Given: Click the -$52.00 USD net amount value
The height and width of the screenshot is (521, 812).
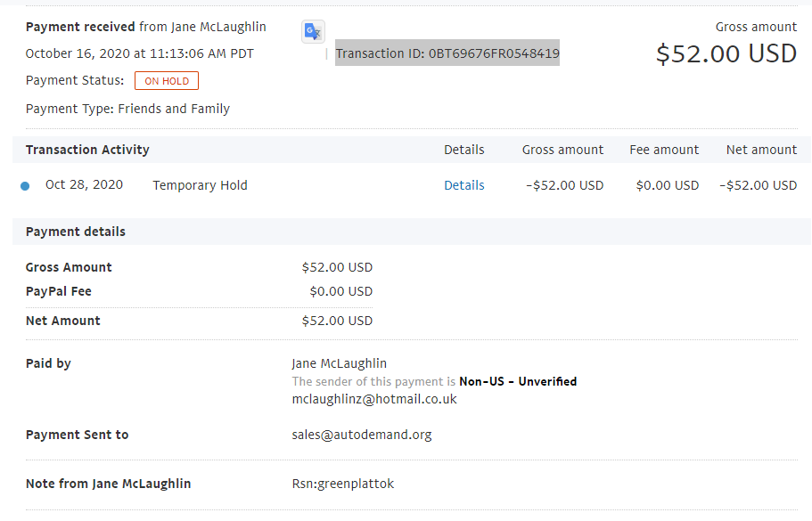Looking at the screenshot, I should (x=759, y=185).
